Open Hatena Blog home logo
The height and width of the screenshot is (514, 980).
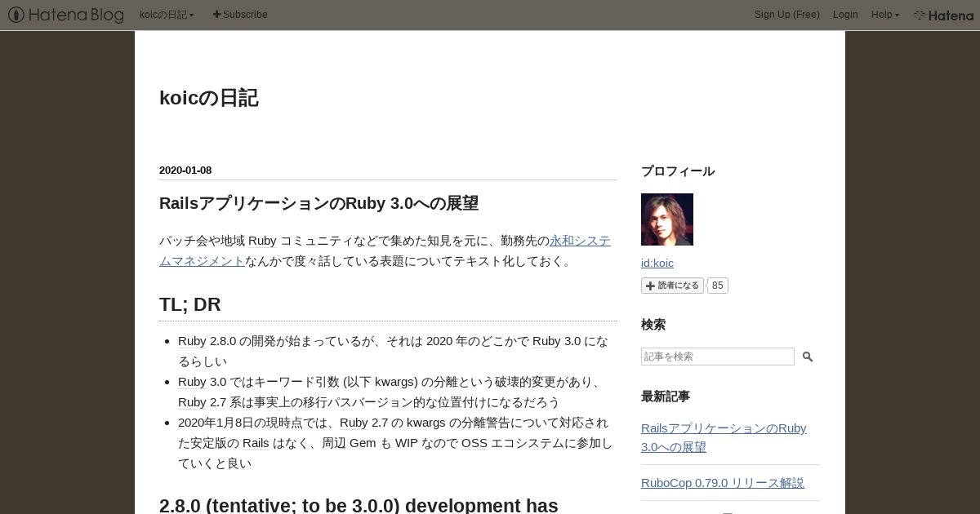point(66,15)
